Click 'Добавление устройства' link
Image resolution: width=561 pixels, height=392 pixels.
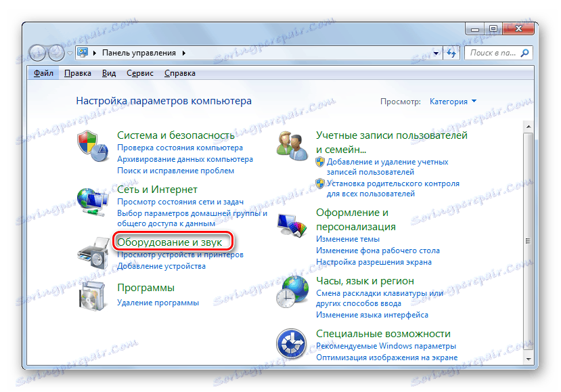(161, 266)
